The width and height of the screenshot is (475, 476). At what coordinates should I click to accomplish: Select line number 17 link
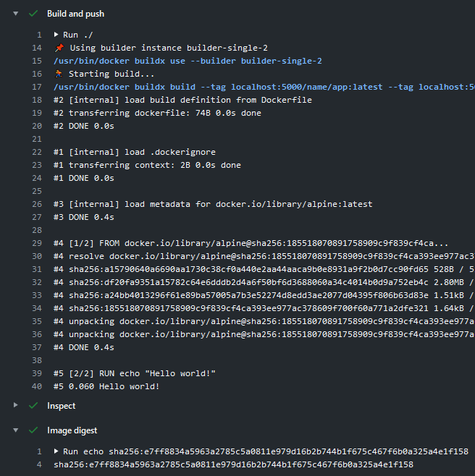tap(36, 87)
